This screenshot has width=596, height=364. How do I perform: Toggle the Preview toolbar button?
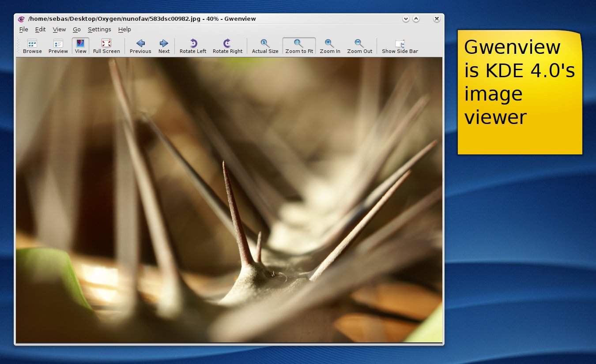58,46
